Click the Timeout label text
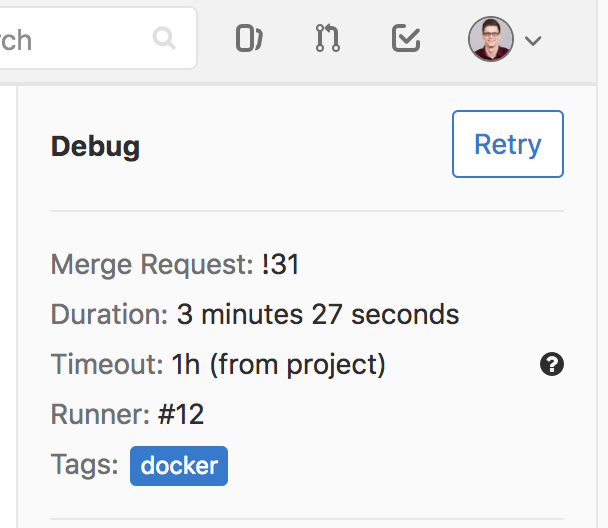The image size is (608, 528). click(107, 365)
